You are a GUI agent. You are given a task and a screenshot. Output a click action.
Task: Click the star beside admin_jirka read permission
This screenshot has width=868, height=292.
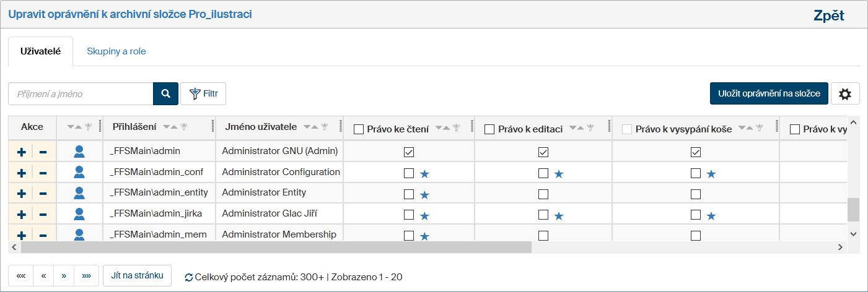coord(424,216)
